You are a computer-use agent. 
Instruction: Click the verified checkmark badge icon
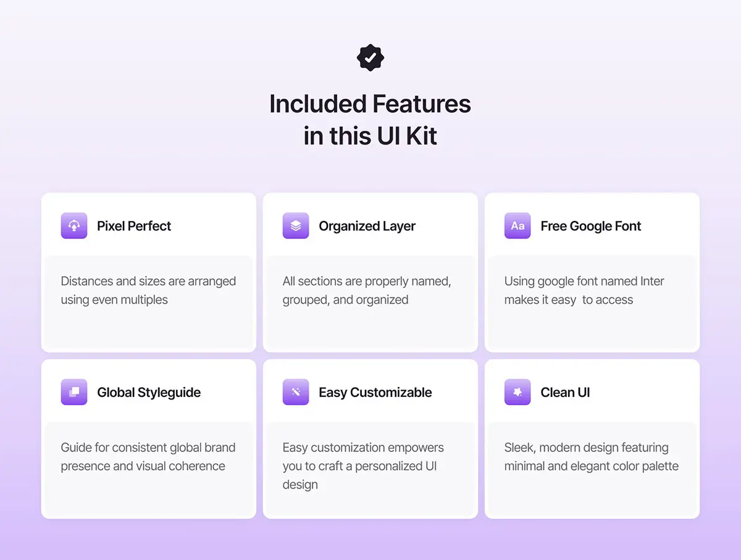[x=371, y=57]
